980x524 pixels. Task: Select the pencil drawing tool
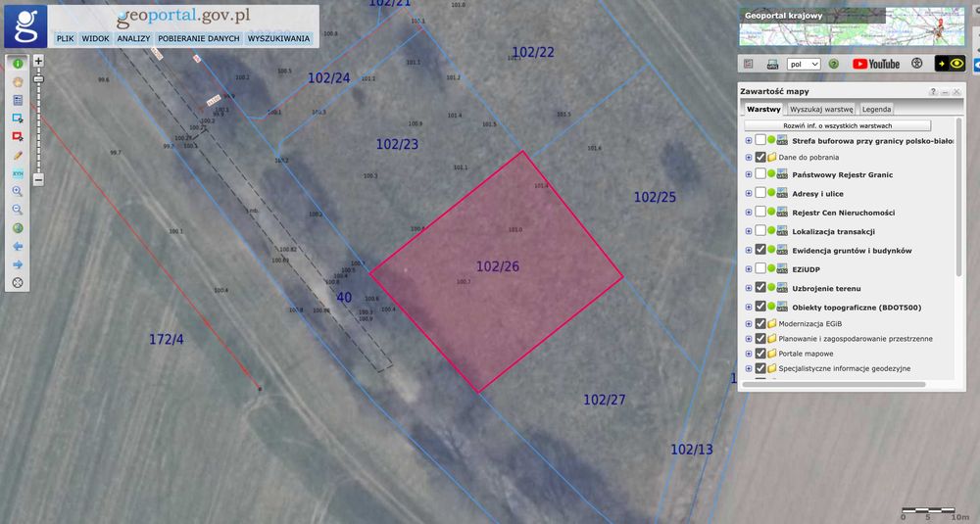[x=18, y=155]
